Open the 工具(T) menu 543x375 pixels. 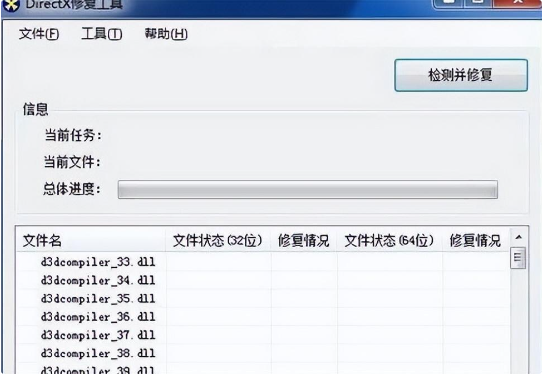pos(101,34)
